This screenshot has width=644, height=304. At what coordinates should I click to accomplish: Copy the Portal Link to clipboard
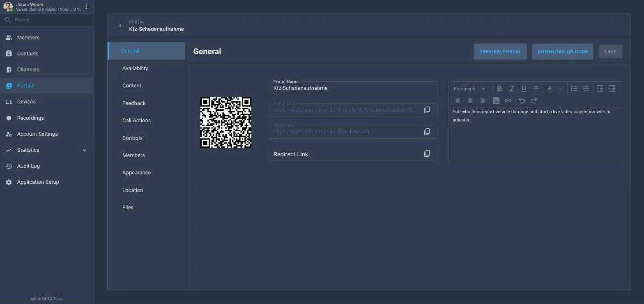427,110
